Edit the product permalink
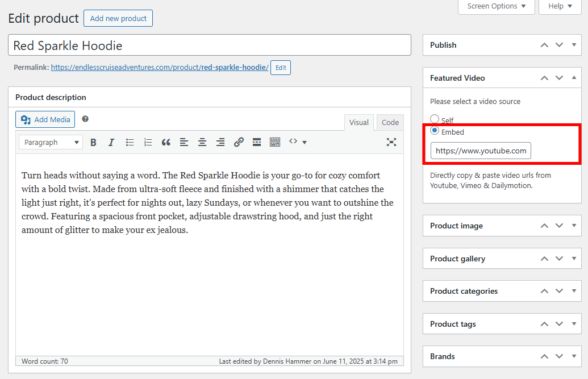 tap(280, 67)
